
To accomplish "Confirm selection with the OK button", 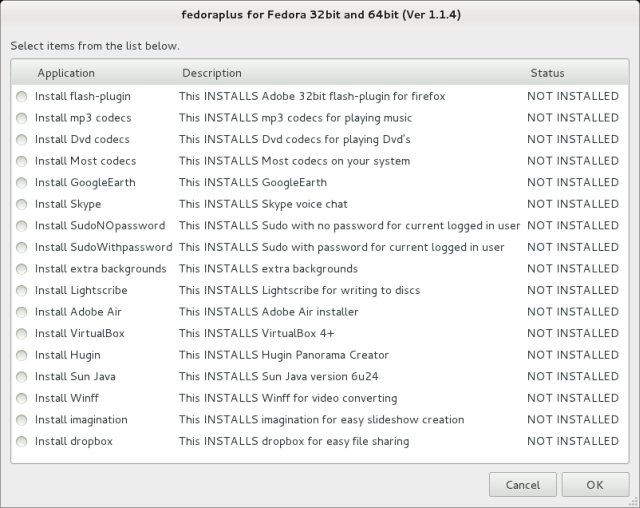I will pos(595,485).
